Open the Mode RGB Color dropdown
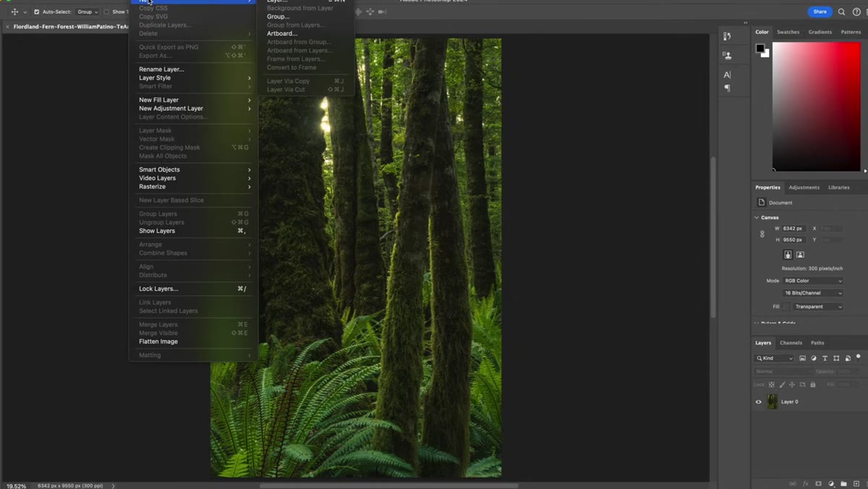The height and width of the screenshot is (489, 868). coord(813,281)
